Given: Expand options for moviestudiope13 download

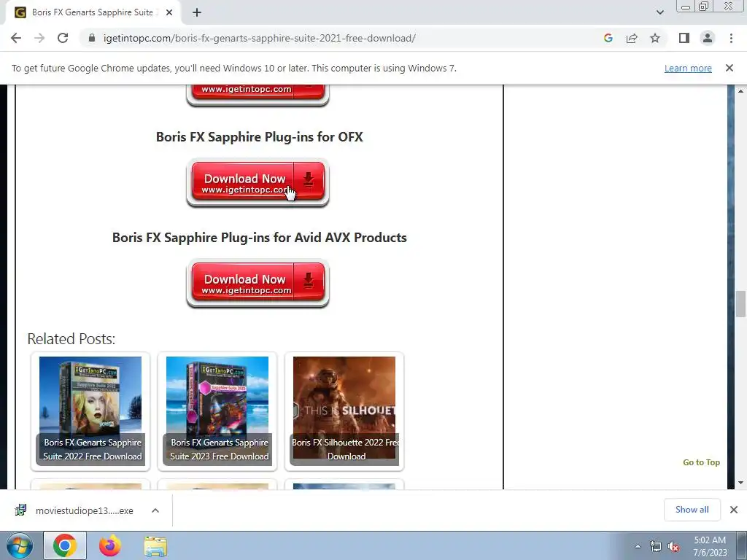Looking at the screenshot, I should 155,510.
